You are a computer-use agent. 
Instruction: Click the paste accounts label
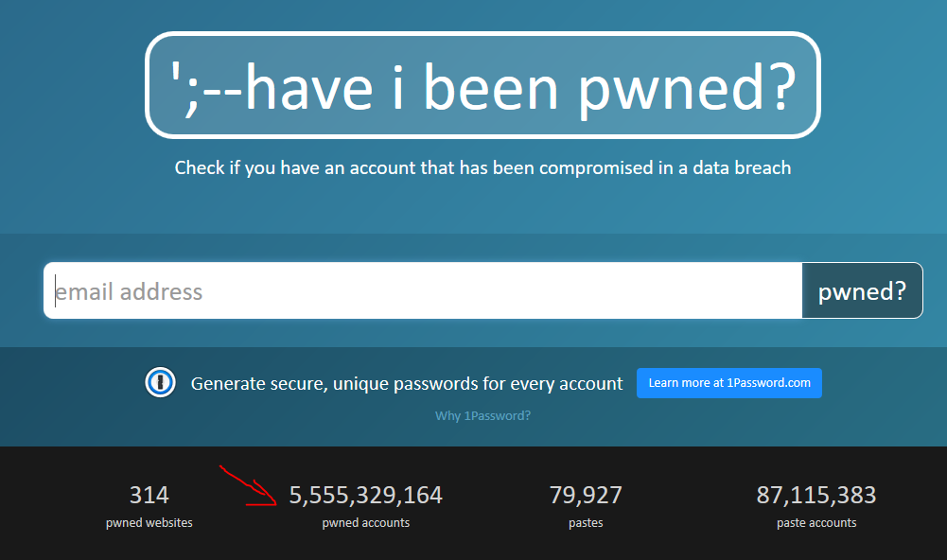pyautogui.click(x=815, y=522)
